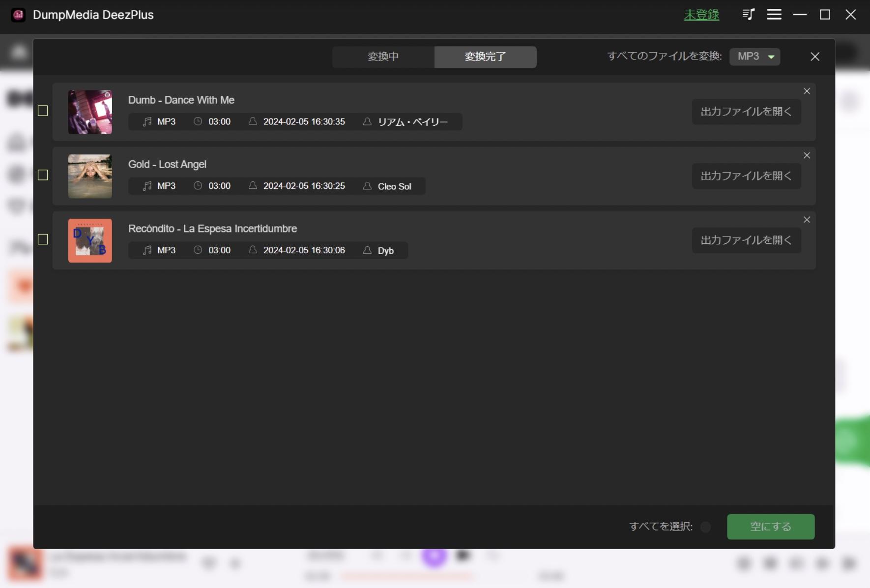Open output file for Gold - Lost Angel
The image size is (870, 588).
pyautogui.click(x=746, y=176)
